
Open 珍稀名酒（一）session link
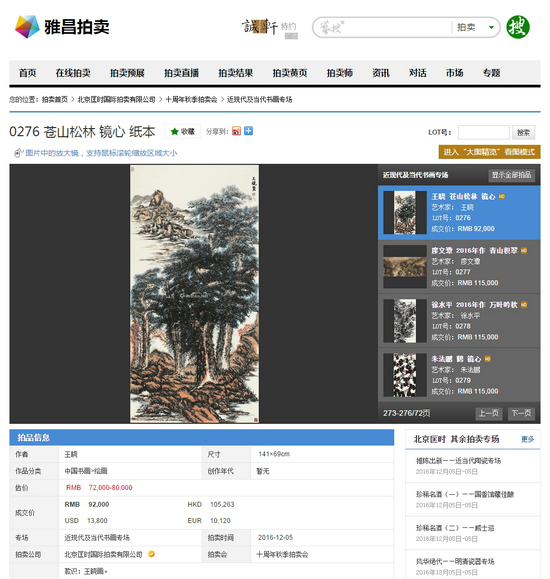(465, 494)
